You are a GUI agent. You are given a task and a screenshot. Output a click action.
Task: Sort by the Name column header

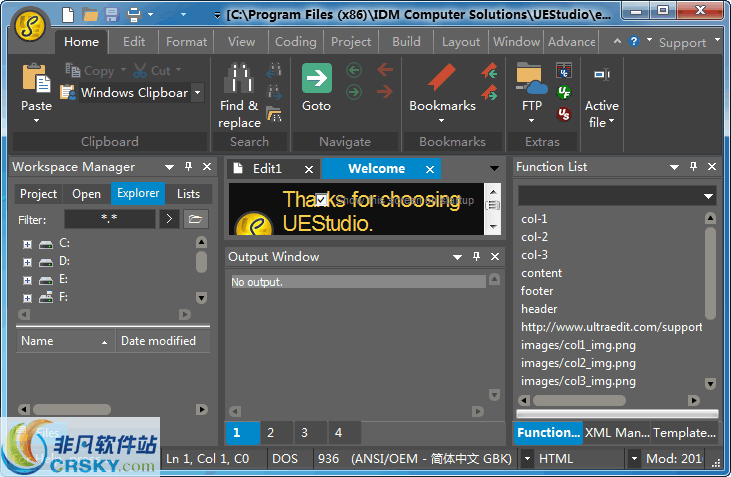point(65,341)
